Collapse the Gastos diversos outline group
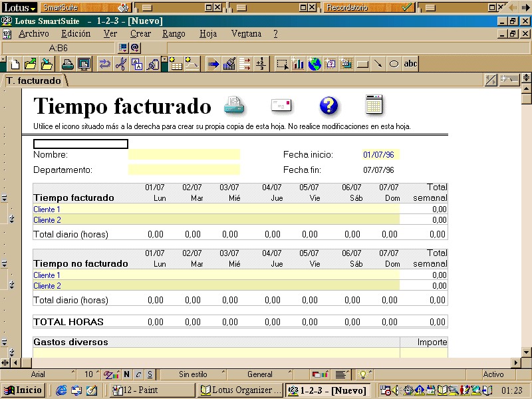Image resolution: width=532 pixels, height=399 pixels. pos(5,342)
